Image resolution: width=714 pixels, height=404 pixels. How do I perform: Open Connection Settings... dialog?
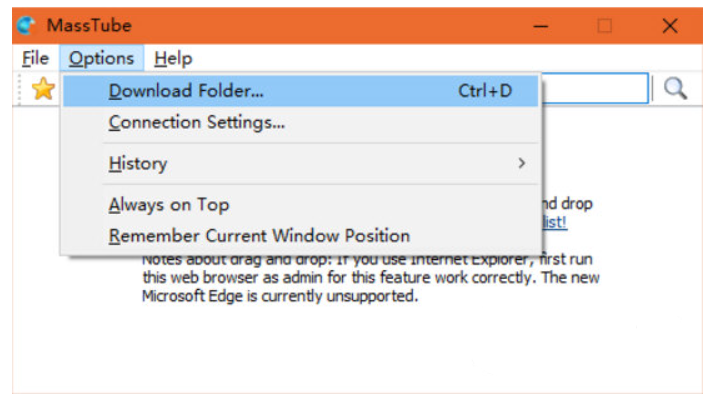(196, 123)
